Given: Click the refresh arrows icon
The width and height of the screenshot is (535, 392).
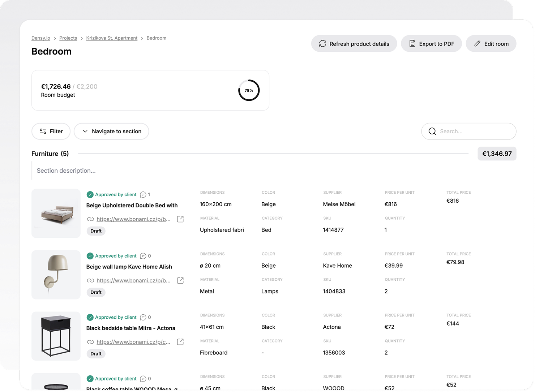Looking at the screenshot, I should (x=323, y=44).
